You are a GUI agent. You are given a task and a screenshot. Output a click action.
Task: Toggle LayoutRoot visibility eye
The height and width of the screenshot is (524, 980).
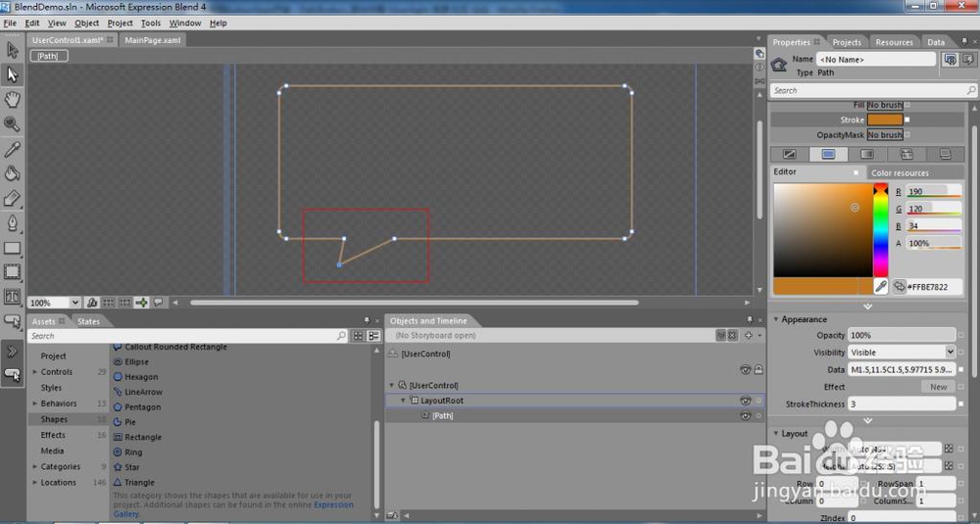coord(745,401)
